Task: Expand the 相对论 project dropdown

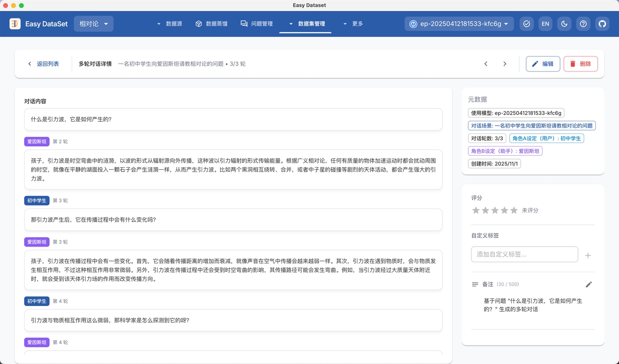Action: tap(93, 24)
